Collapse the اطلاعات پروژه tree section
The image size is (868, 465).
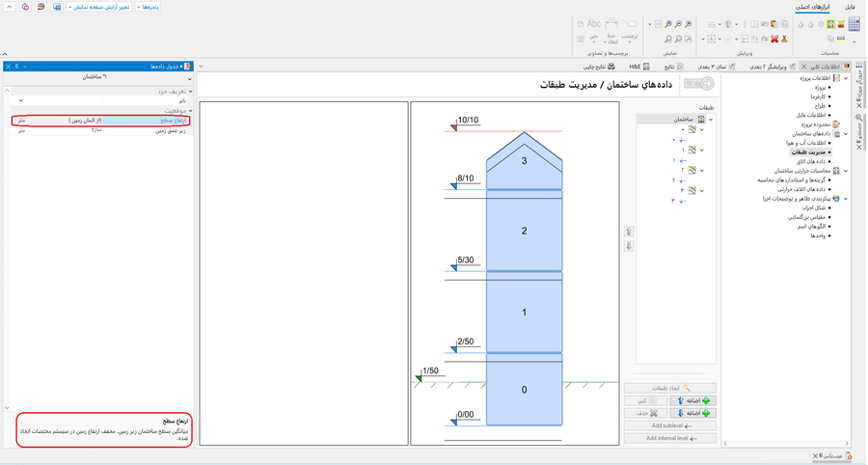point(846,78)
